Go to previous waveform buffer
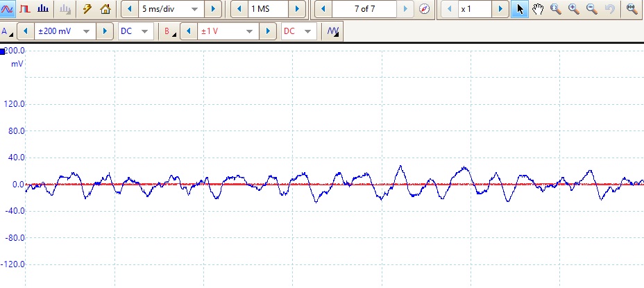The width and height of the screenshot is (644, 288). tap(323, 8)
